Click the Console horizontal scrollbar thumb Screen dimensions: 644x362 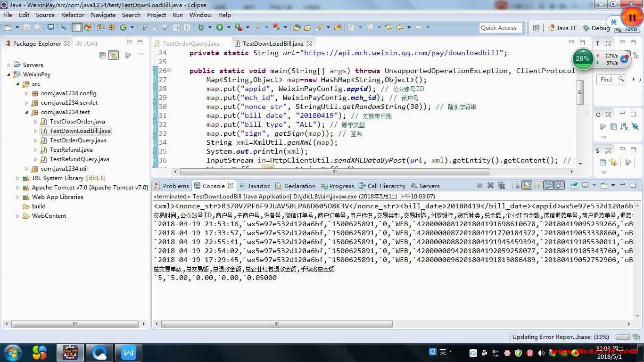277,324
